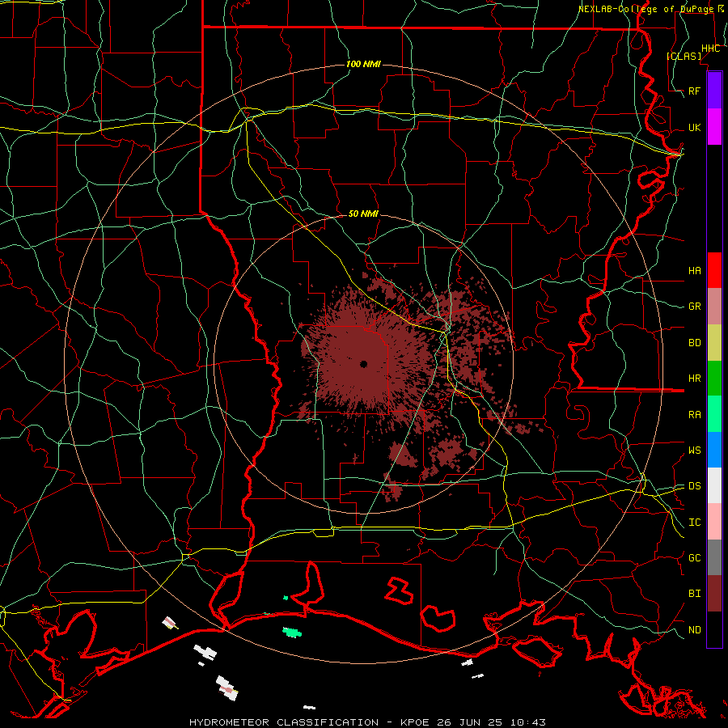Click the UK magenta legend swatch
Image resolution: width=728 pixels, height=728 pixels.
click(714, 127)
